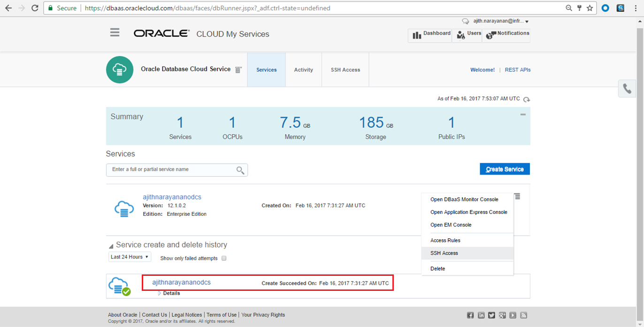Open the Welcome! link

pos(483,70)
